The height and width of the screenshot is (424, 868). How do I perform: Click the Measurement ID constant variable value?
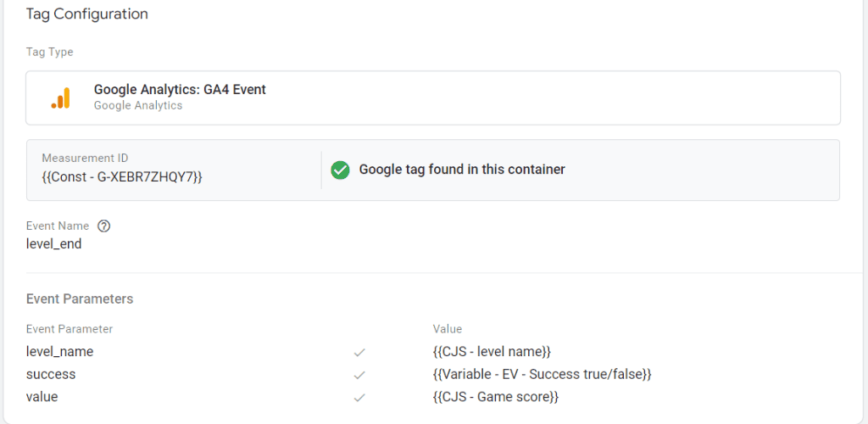pos(122,176)
